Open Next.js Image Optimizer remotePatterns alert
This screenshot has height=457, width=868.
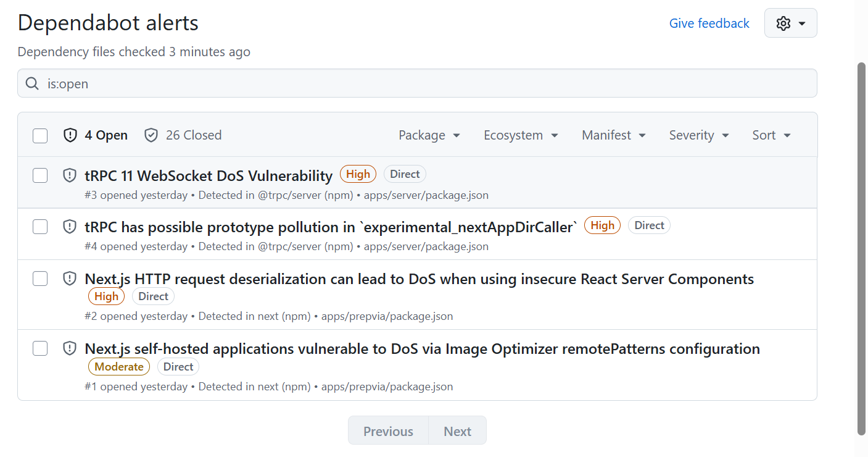pyautogui.click(x=422, y=348)
